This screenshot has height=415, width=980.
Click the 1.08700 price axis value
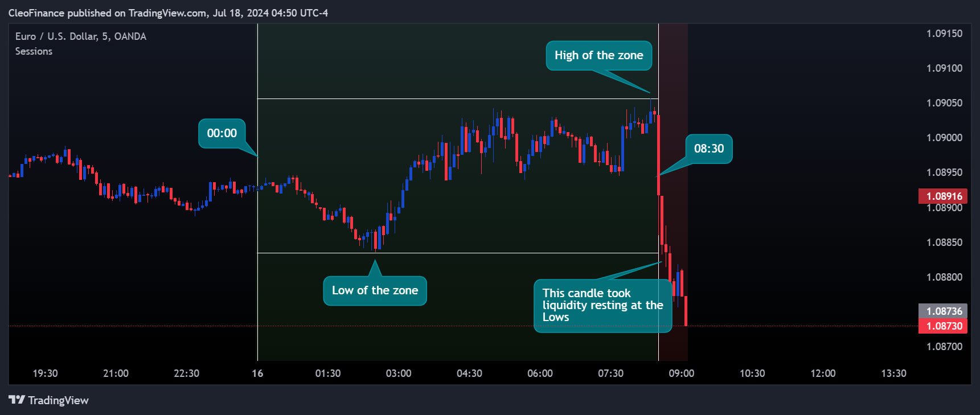point(944,347)
